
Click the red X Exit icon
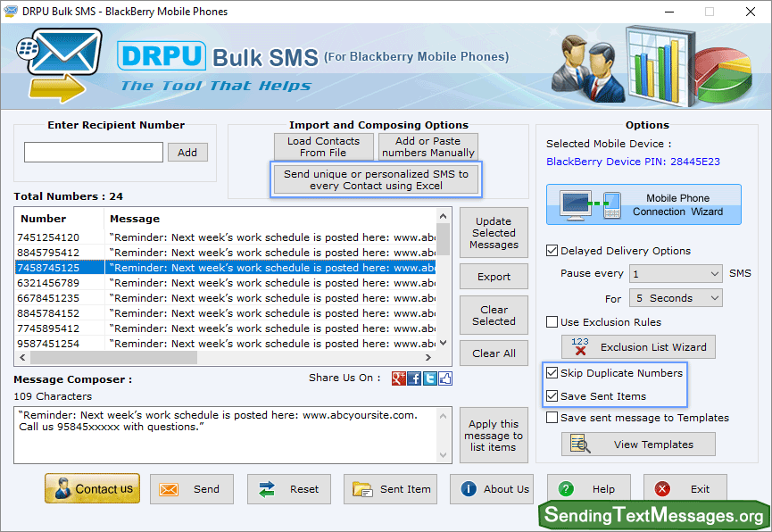point(662,488)
